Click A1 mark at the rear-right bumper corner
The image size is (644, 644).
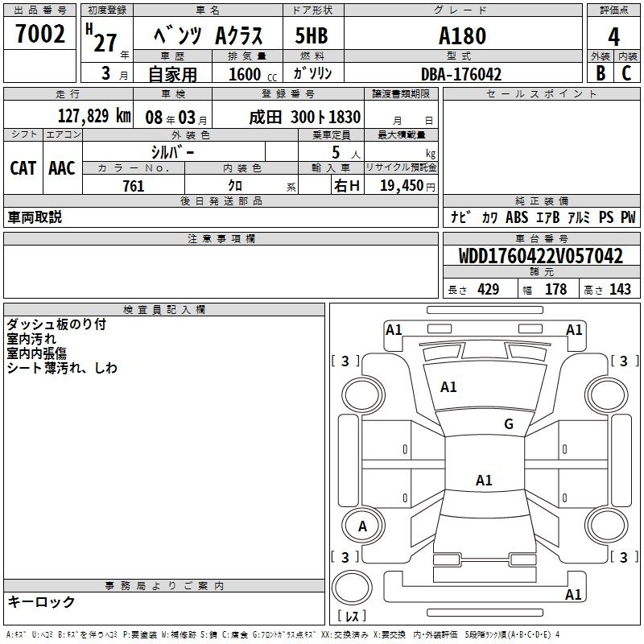tap(573, 595)
